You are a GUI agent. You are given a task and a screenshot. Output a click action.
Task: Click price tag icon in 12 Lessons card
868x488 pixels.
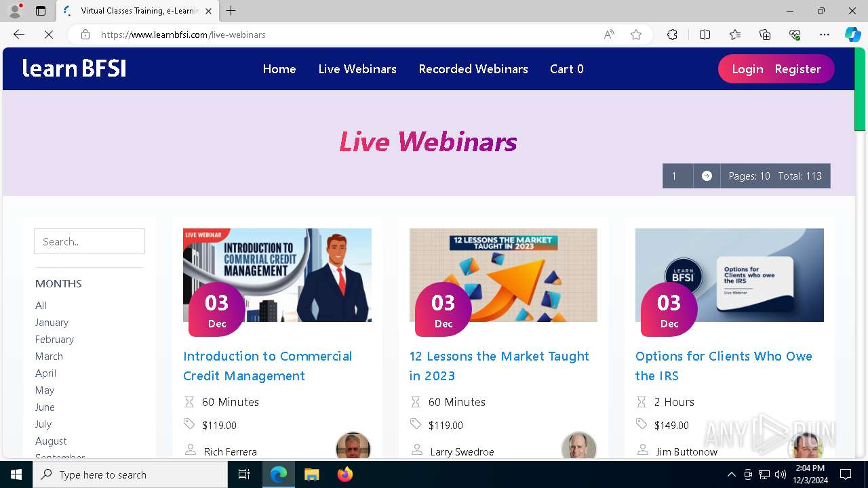416,424
